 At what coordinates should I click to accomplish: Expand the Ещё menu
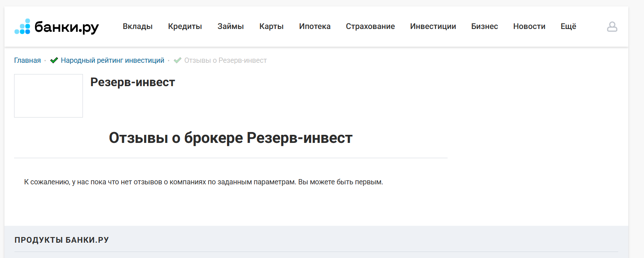click(x=568, y=27)
